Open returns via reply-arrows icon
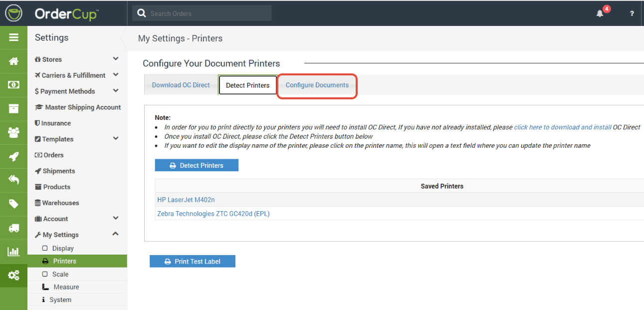The height and width of the screenshot is (310, 644). click(13, 180)
